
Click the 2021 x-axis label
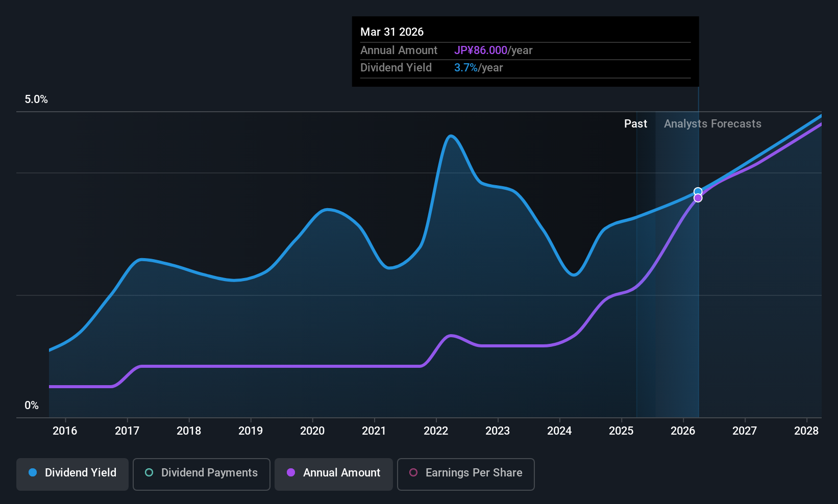tap(374, 431)
